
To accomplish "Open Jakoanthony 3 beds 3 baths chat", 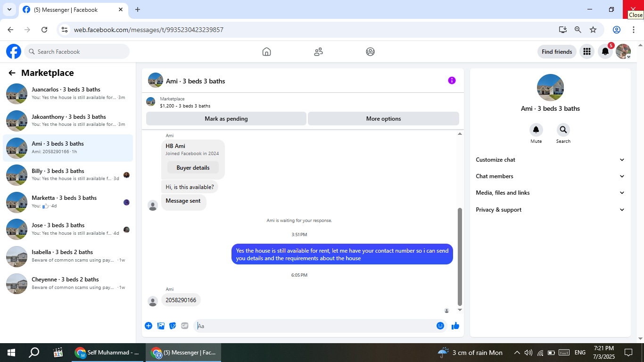I will (68, 121).
